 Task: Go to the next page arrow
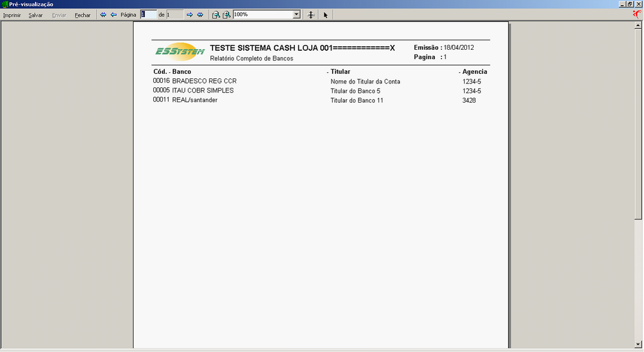point(189,15)
